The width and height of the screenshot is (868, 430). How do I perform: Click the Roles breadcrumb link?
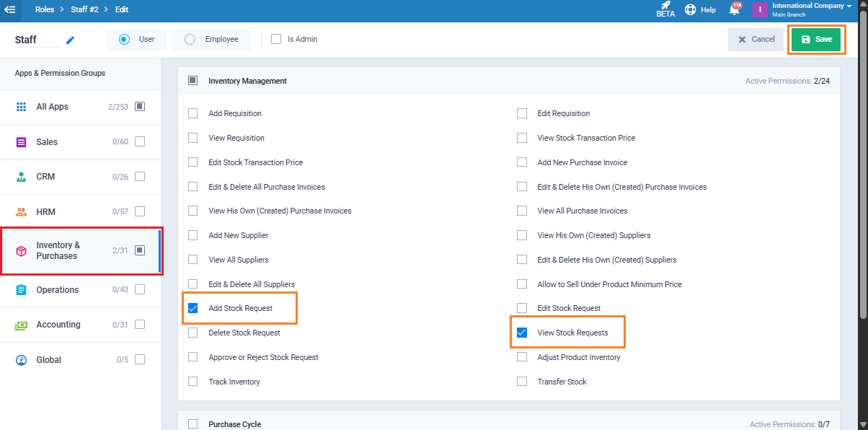tap(45, 10)
